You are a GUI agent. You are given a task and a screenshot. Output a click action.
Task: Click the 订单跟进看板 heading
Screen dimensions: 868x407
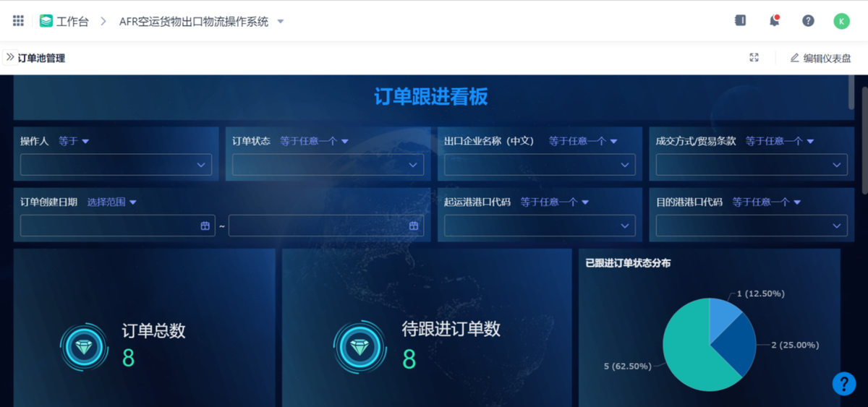[430, 97]
